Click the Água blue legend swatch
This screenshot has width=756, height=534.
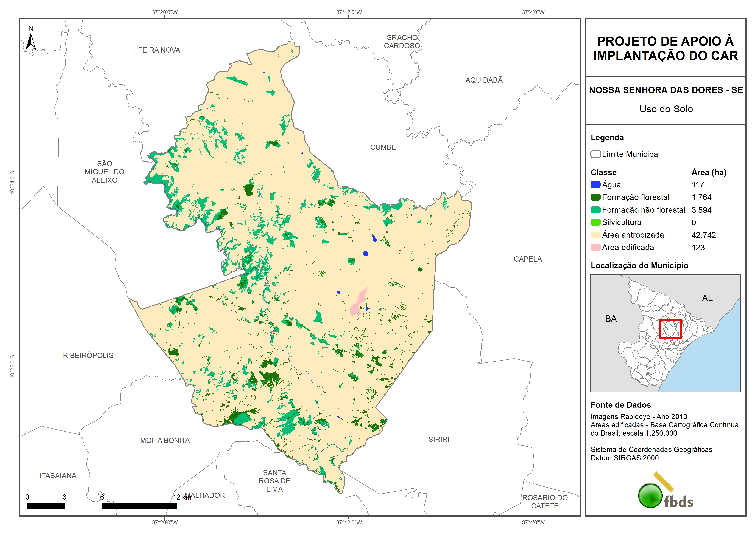[x=595, y=185]
